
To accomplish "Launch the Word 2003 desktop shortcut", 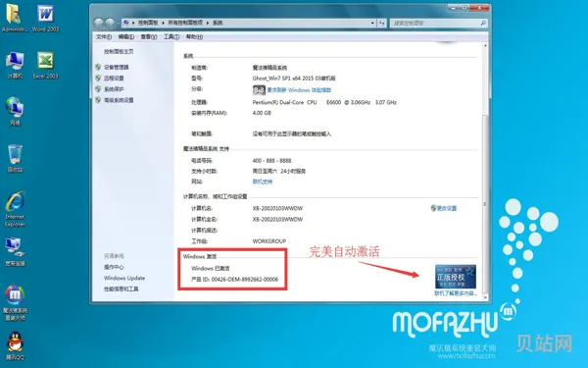I will pos(45,18).
